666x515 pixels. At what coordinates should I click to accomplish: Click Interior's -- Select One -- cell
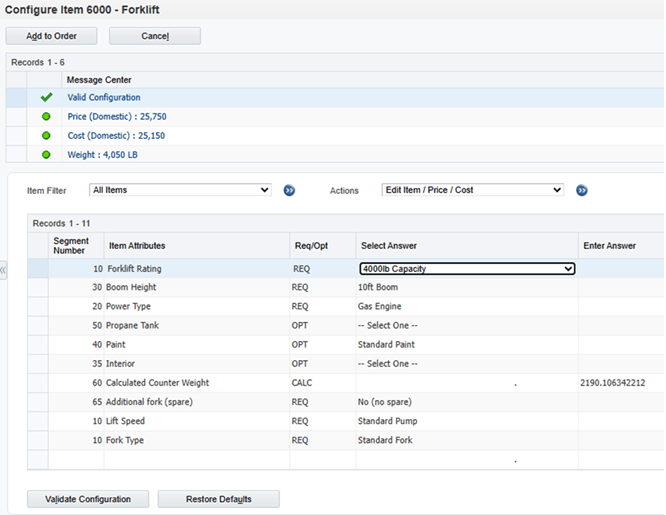tap(467, 364)
